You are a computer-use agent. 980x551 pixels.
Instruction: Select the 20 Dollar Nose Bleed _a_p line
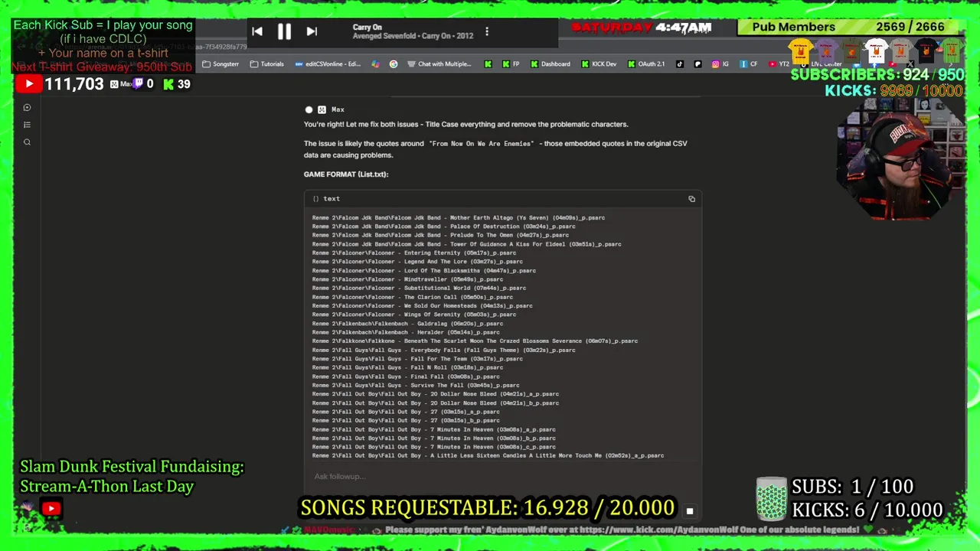(436, 394)
